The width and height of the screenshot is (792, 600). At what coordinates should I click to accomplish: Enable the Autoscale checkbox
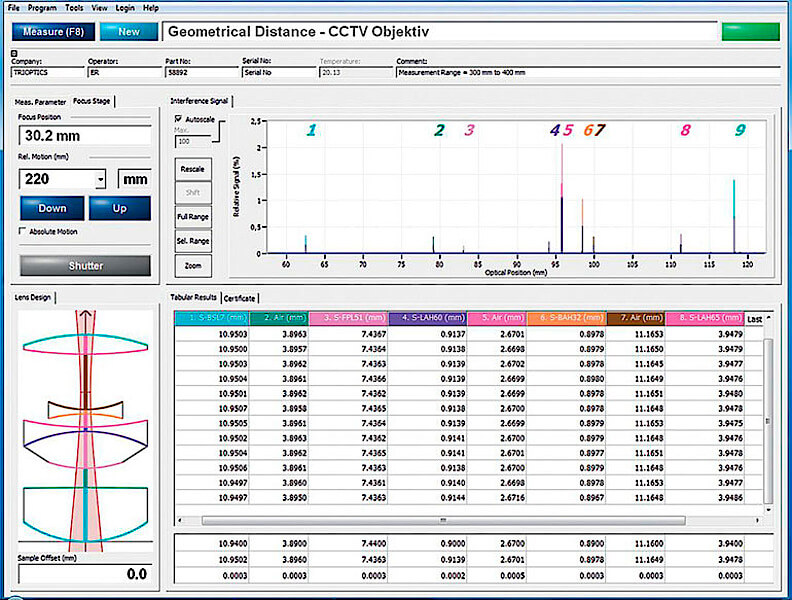click(179, 118)
